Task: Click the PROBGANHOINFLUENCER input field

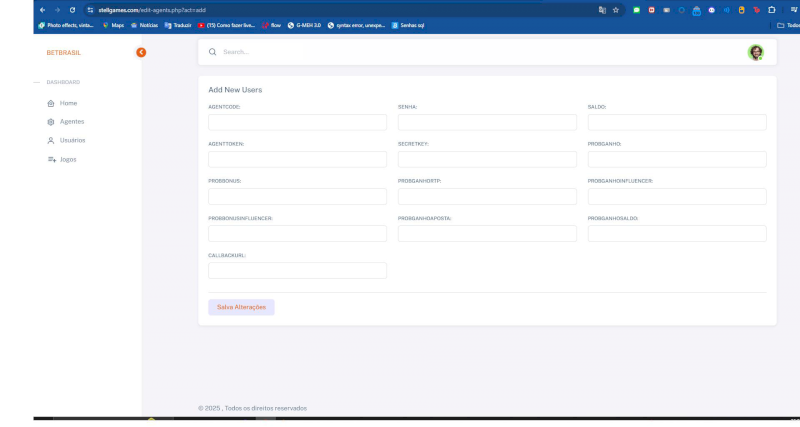Action: (x=677, y=196)
